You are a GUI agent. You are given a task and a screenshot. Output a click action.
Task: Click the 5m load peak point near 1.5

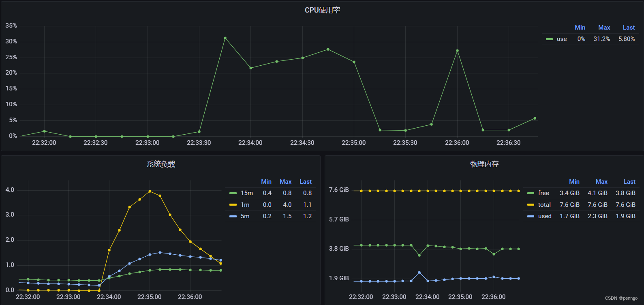pyautogui.click(x=160, y=253)
